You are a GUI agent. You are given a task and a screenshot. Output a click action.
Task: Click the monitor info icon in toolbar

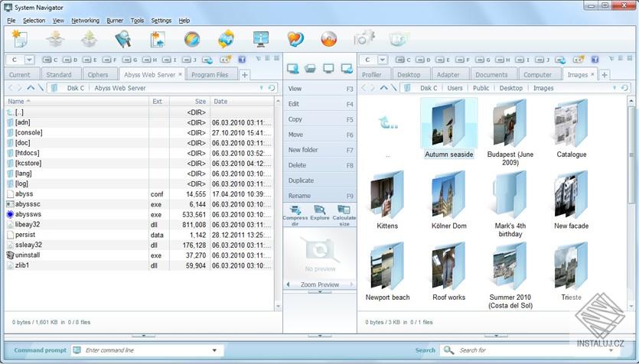[x=261, y=39]
